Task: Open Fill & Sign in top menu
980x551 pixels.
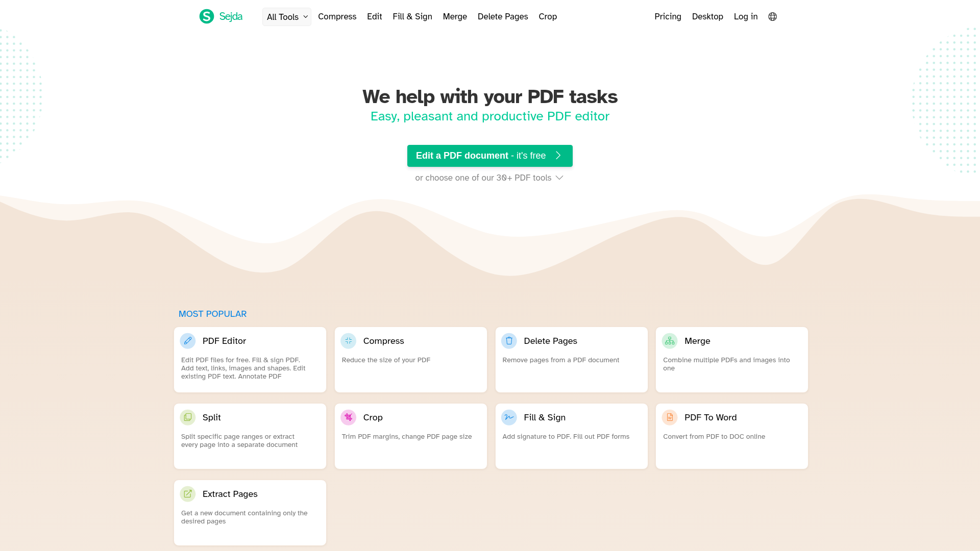Action: click(x=412, y=17)
